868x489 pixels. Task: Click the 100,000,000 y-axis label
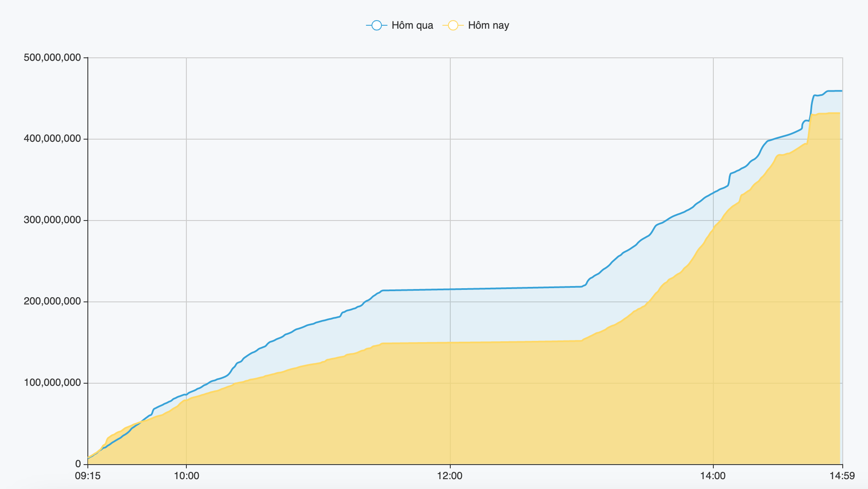[52, 383]
